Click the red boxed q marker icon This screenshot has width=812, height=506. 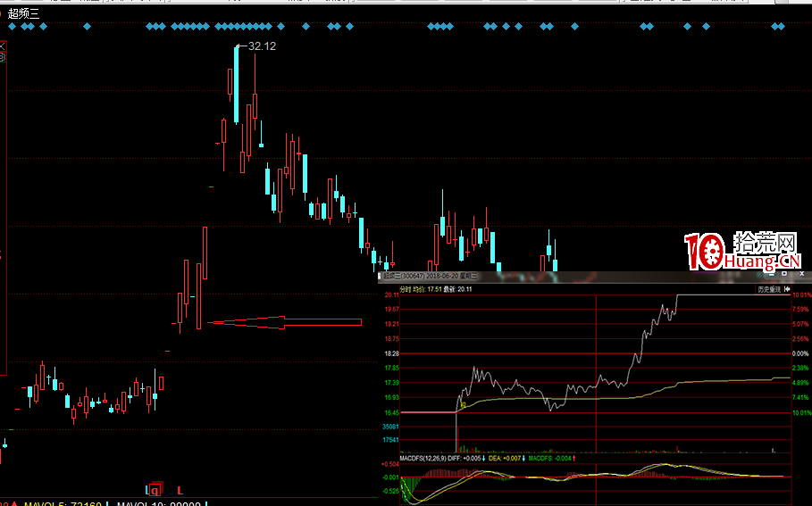point(155,490)
